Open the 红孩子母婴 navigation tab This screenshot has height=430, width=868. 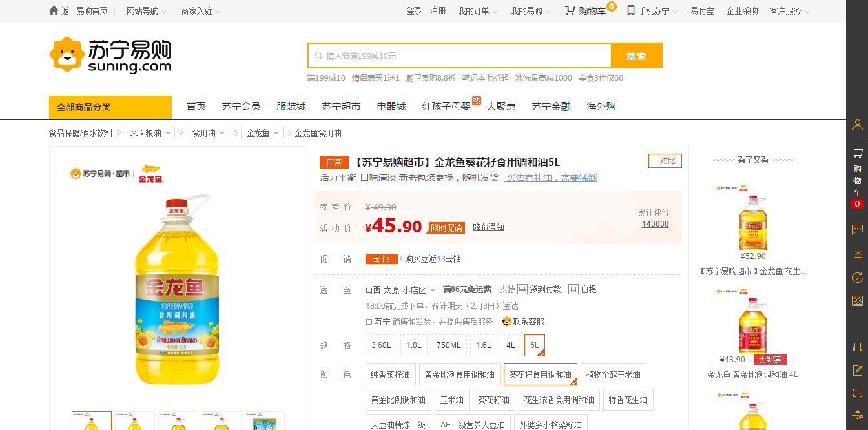pyautogui.click(x=446, y=107)
